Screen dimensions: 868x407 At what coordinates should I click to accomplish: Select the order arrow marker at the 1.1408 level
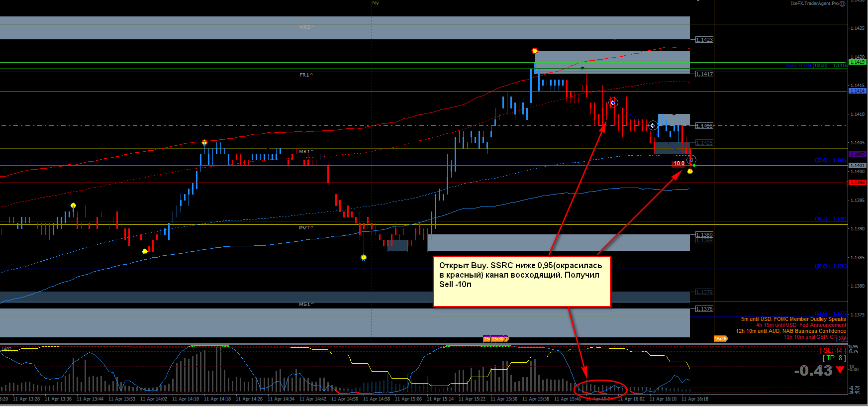[x=653, y=125]
